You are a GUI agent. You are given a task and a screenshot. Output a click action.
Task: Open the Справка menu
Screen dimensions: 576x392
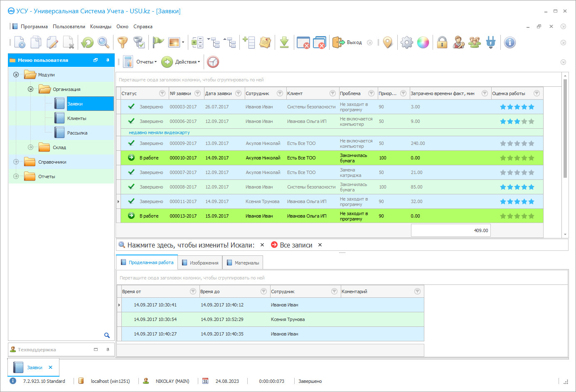143,27
